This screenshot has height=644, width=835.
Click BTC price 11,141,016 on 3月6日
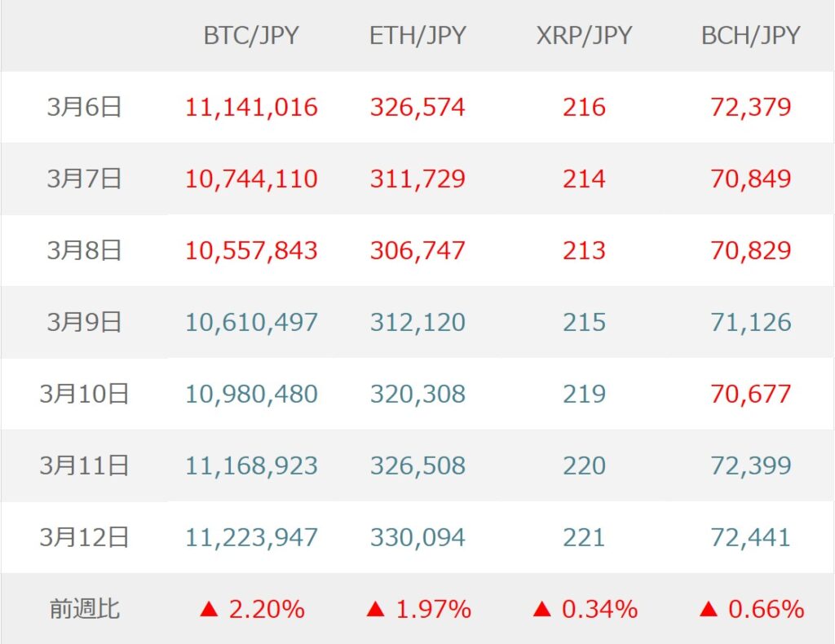[251, 107]
